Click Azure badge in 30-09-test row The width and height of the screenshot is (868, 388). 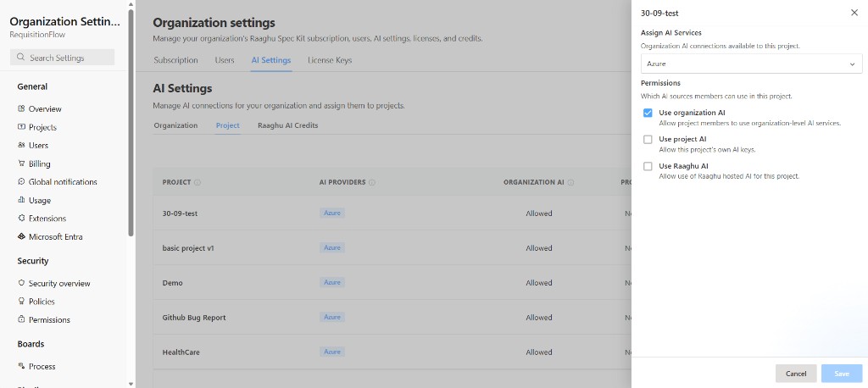coord(332,213)
